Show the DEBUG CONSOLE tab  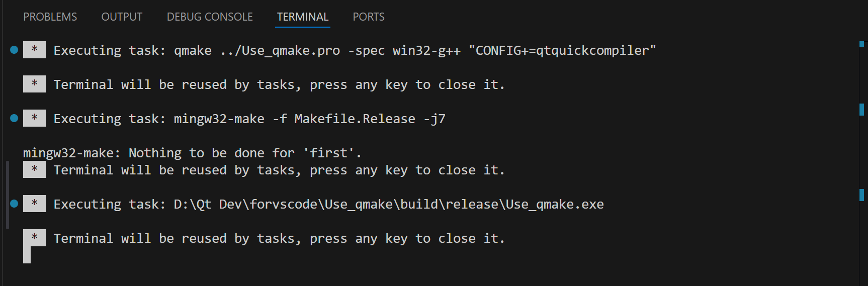click(210, 17)
